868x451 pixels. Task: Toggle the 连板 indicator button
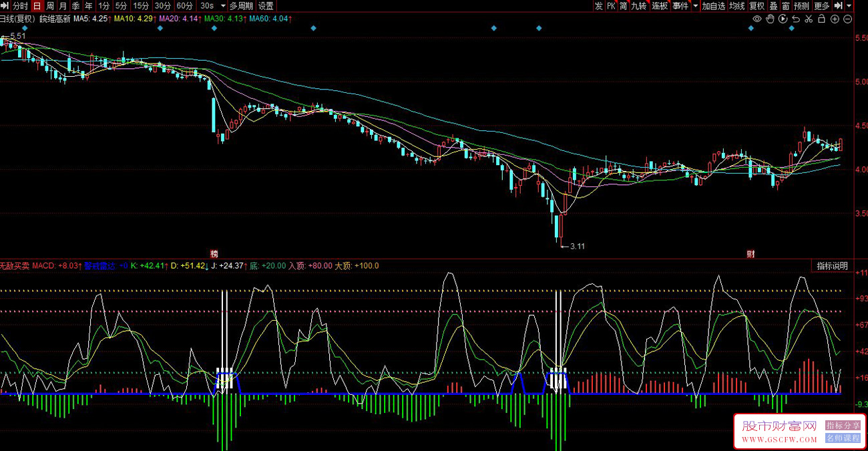pos(660,5)
